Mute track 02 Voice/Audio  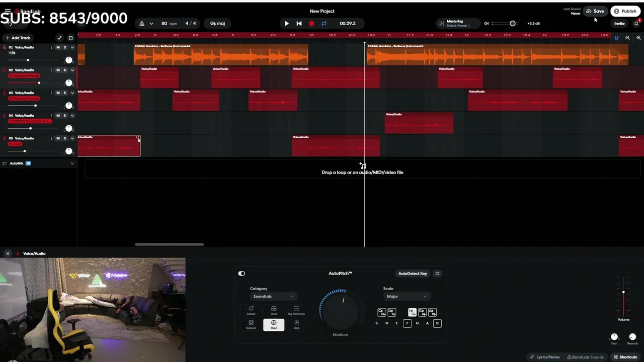[x=58, y=70]
